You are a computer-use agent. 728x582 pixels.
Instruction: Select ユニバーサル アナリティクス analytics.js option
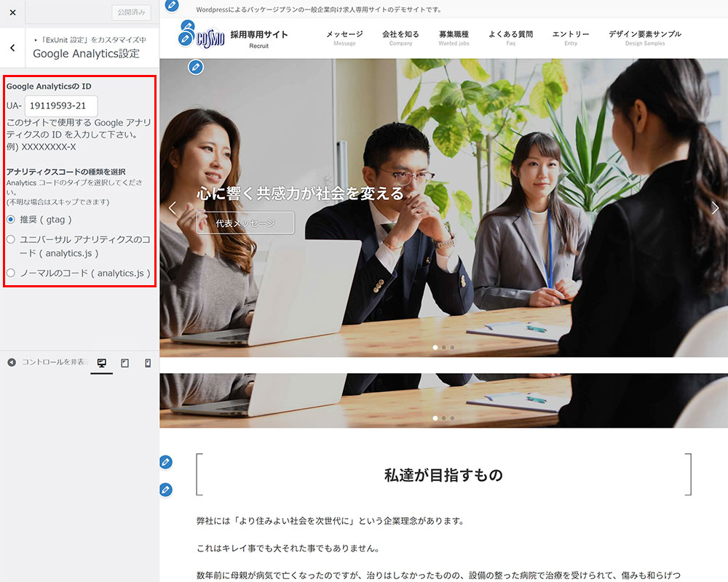(x=11, y=239)
